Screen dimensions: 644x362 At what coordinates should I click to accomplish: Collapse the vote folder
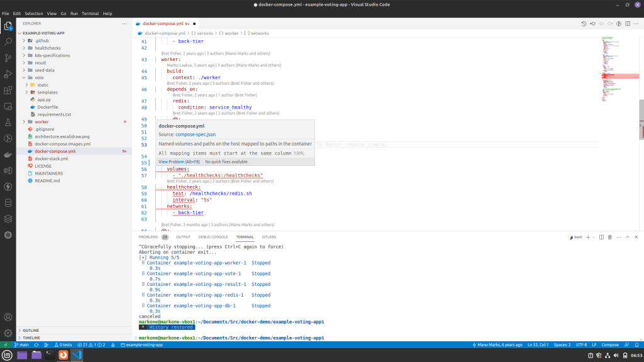(x=39, y=77)
